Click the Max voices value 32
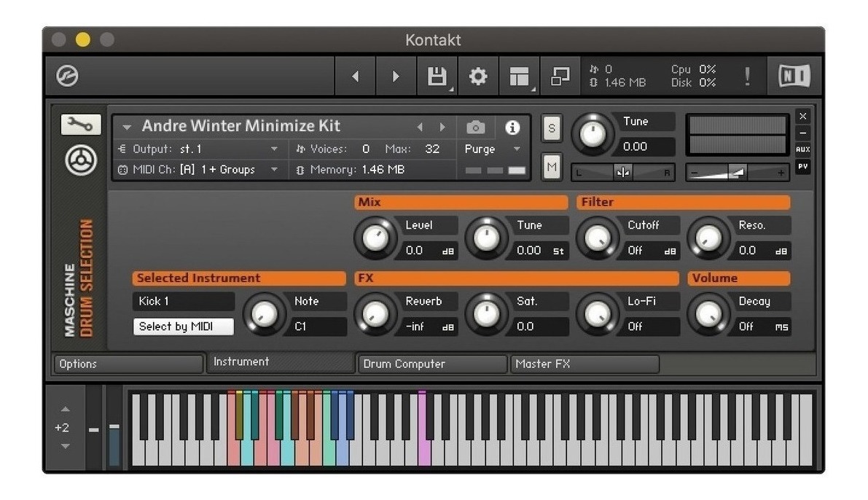 click(x=432, y=149)
